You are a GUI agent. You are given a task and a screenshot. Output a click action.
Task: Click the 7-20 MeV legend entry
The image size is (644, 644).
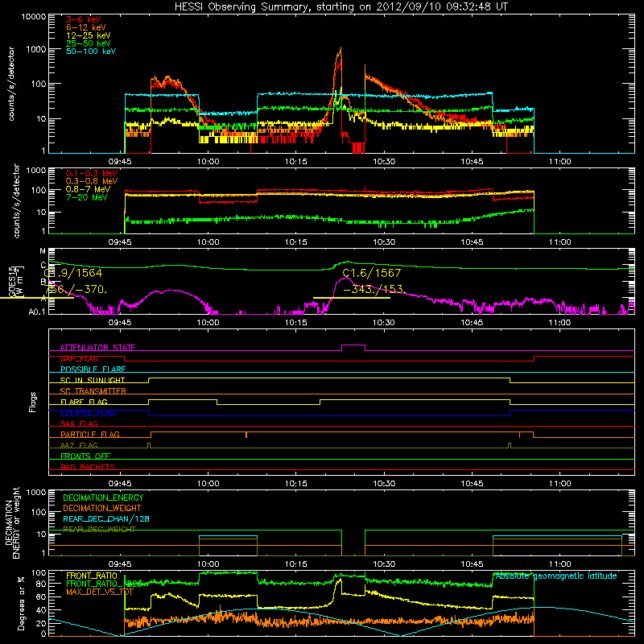click(87, 197)
